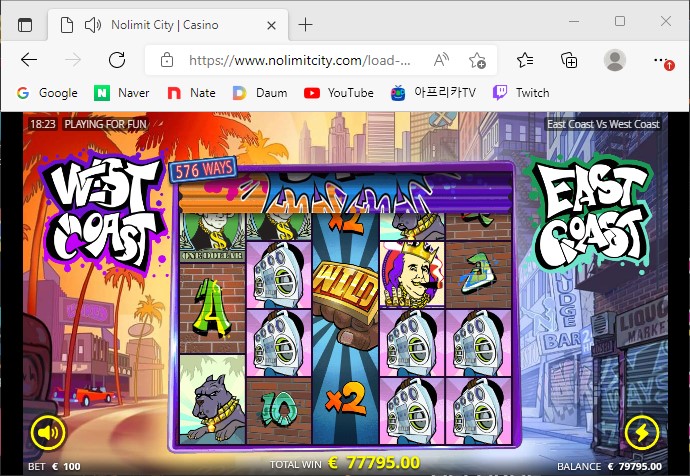The image size is (690, 476).
Task: Open YouTube bookmark
Action: (x=339, y=93)
